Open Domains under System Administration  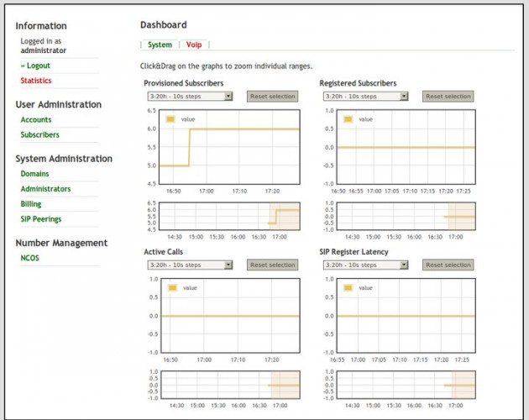35,174
